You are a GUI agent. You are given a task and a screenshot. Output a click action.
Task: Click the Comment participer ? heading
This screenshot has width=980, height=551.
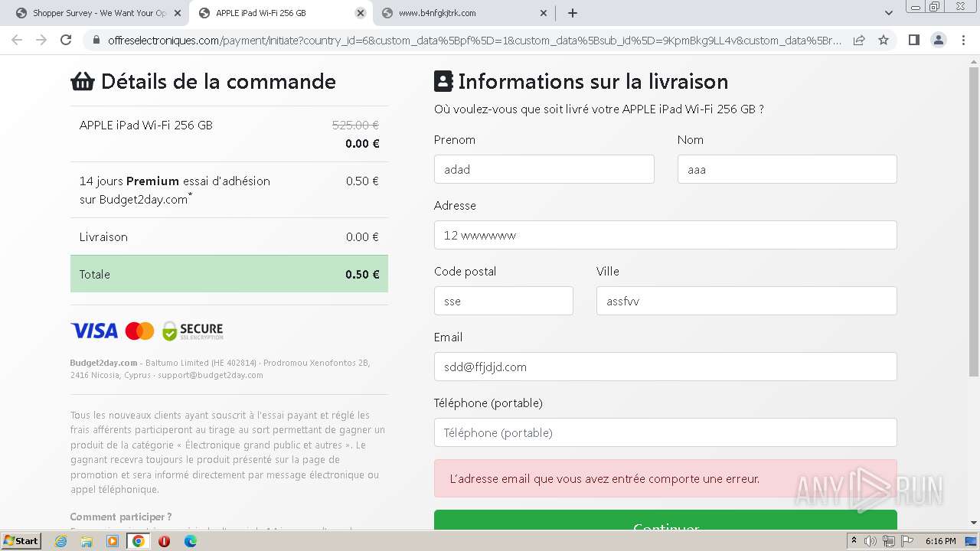121,517
